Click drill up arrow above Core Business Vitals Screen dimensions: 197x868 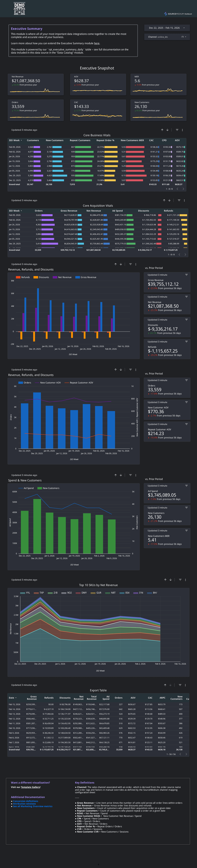tap(162, 130)
